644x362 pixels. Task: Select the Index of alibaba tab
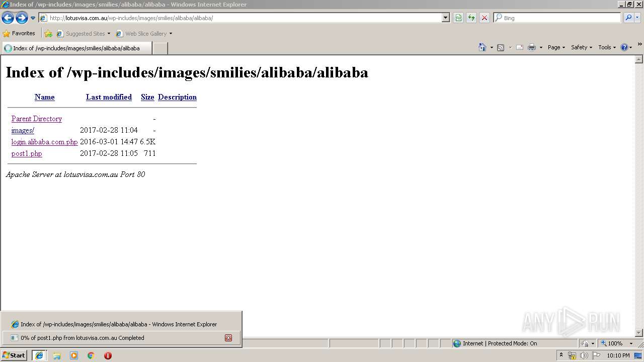click(77, 48)
